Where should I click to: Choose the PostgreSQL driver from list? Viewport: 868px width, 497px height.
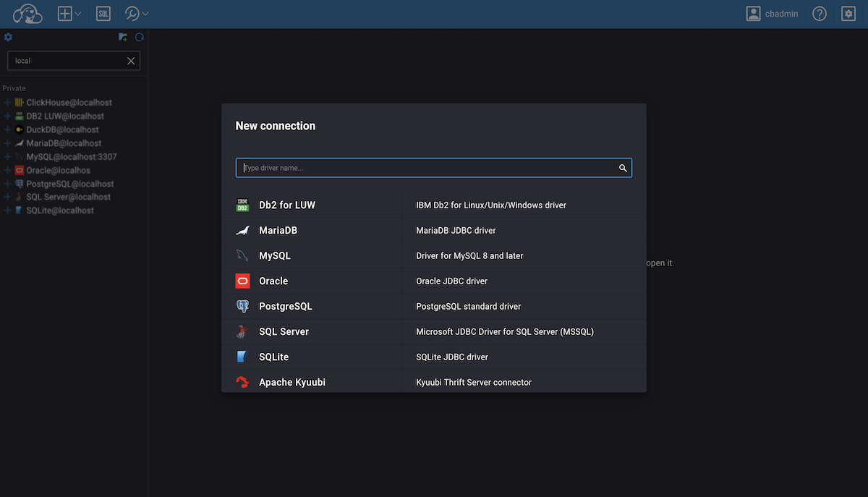286,306
